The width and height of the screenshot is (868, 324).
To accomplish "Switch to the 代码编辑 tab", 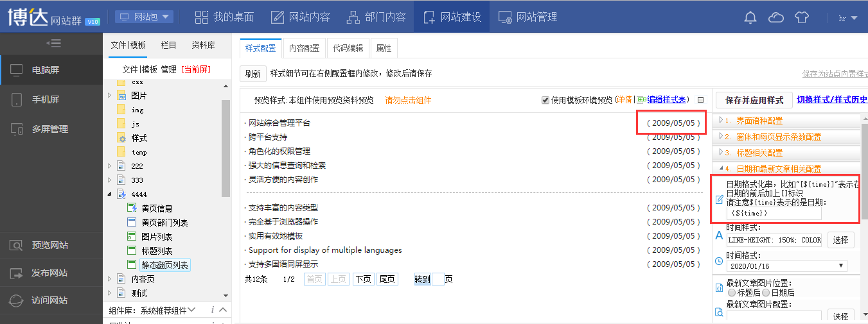I will click(348, 48).
